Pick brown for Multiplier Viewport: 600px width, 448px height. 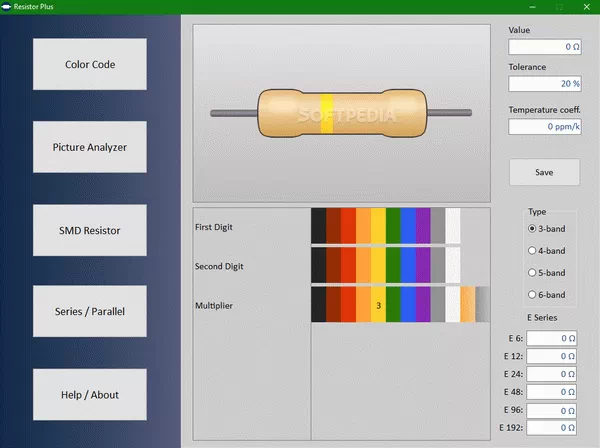[x=333, y=305]
